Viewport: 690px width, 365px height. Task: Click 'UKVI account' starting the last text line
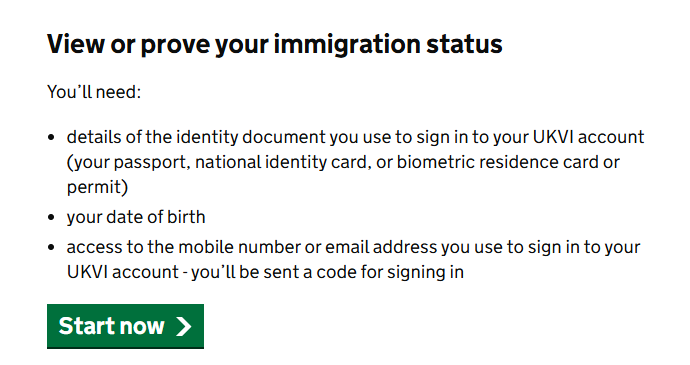[x=123, y=272]
